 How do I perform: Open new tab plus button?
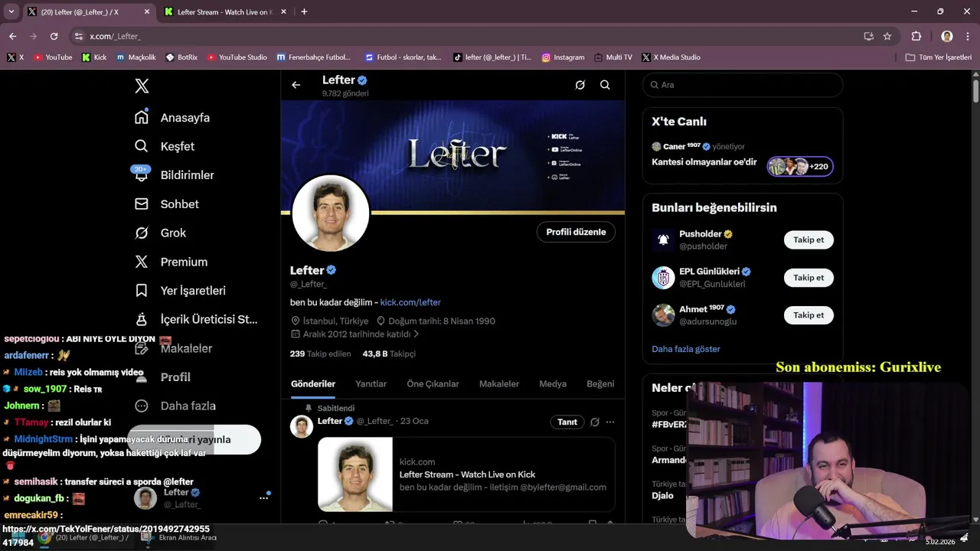point(304,11)
